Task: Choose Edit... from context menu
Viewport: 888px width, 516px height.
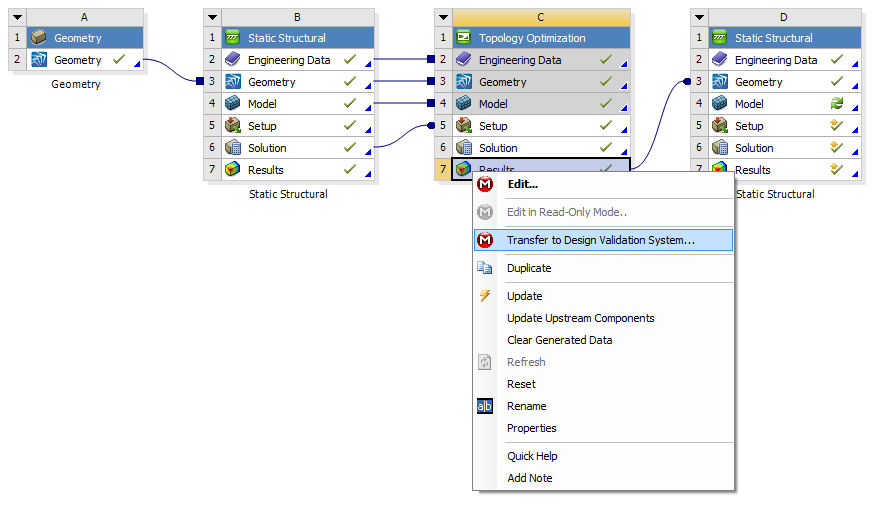Action: [603, 184]
